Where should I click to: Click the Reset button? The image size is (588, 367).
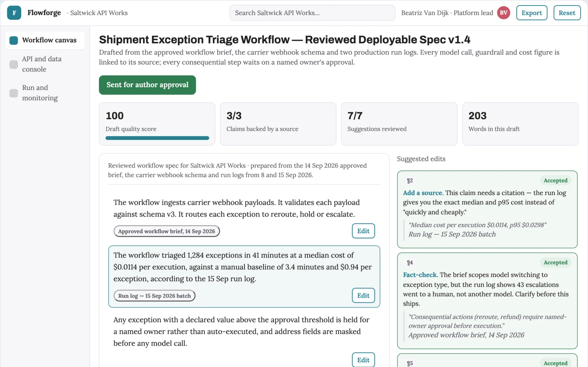click(567, 13)
